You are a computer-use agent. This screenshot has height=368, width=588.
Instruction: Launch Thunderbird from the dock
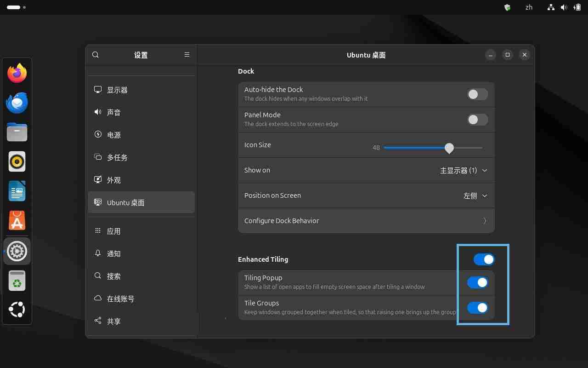point(17,102)
